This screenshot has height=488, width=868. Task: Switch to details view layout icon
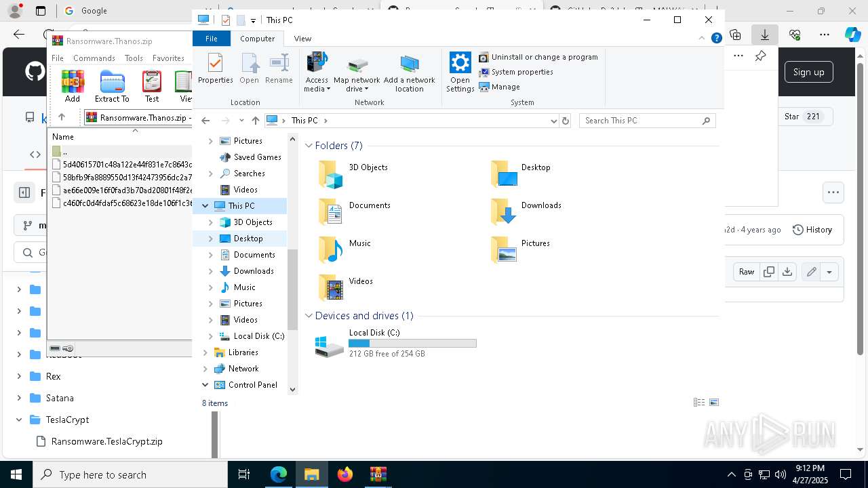(699, 403)
